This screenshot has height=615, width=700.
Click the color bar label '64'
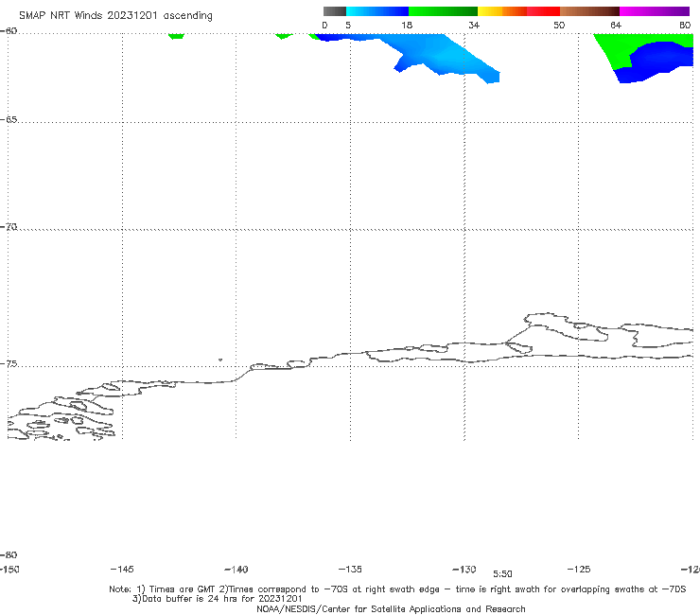point(616,26)
